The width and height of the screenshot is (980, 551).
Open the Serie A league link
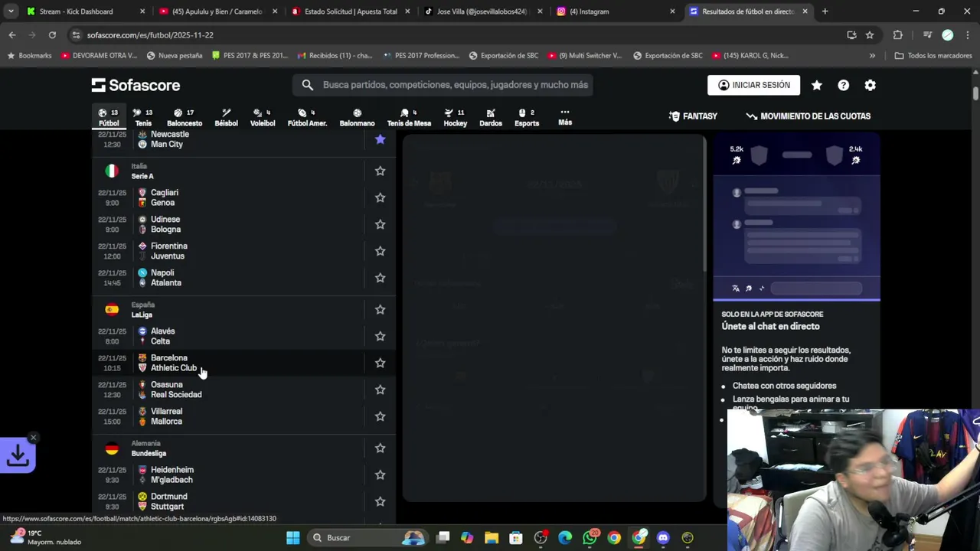pos(142,176)
